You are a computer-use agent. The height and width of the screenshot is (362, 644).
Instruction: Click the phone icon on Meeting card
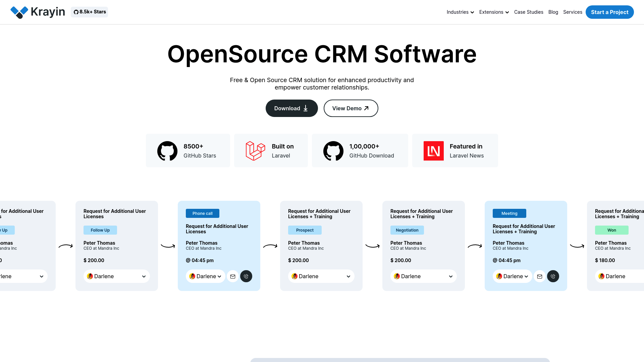pyautogui.click(x=553, y=277)
